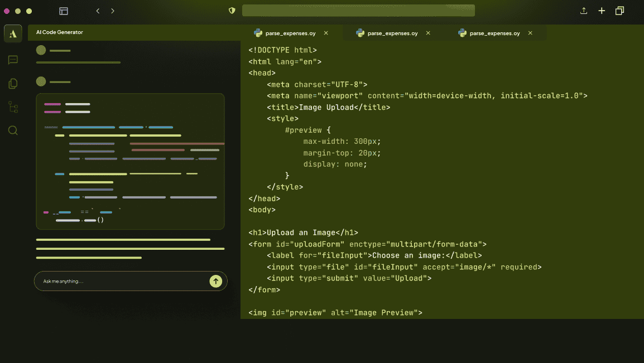The width and height of the screenshot is (644, 363).
Task: Click the closing '</style>' tag line
Action: click(x=285, y=187)
